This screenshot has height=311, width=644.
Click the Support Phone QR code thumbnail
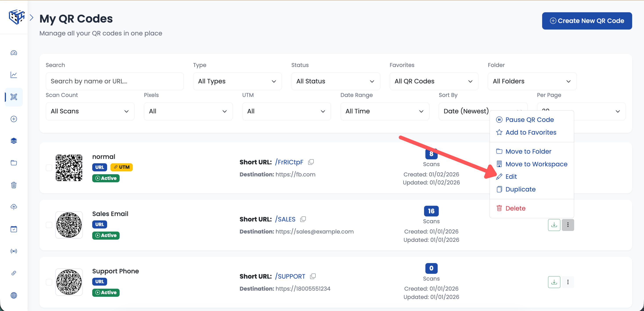pyautogui.click(x=69, y=282)
